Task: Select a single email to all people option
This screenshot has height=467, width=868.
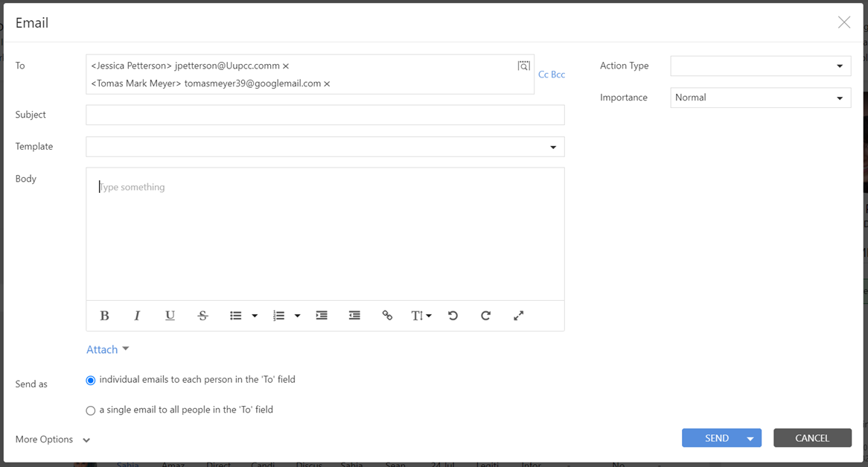Action: coord(91,410)
